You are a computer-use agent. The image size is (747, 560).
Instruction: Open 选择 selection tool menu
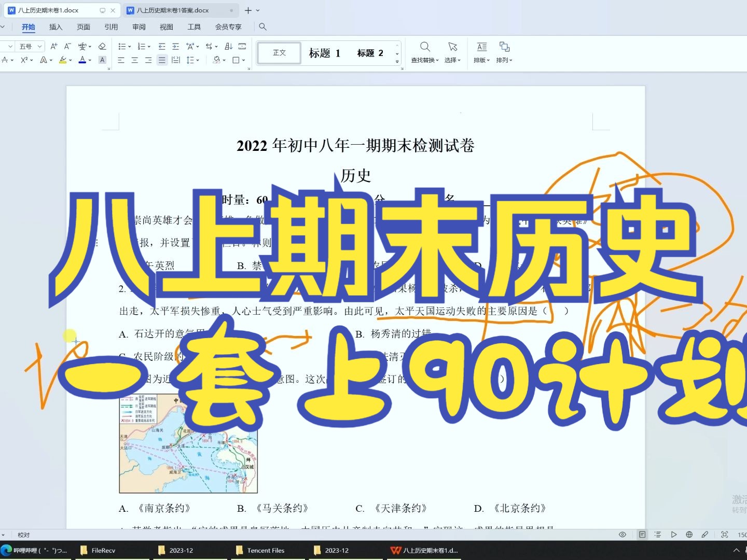(452, 53)
